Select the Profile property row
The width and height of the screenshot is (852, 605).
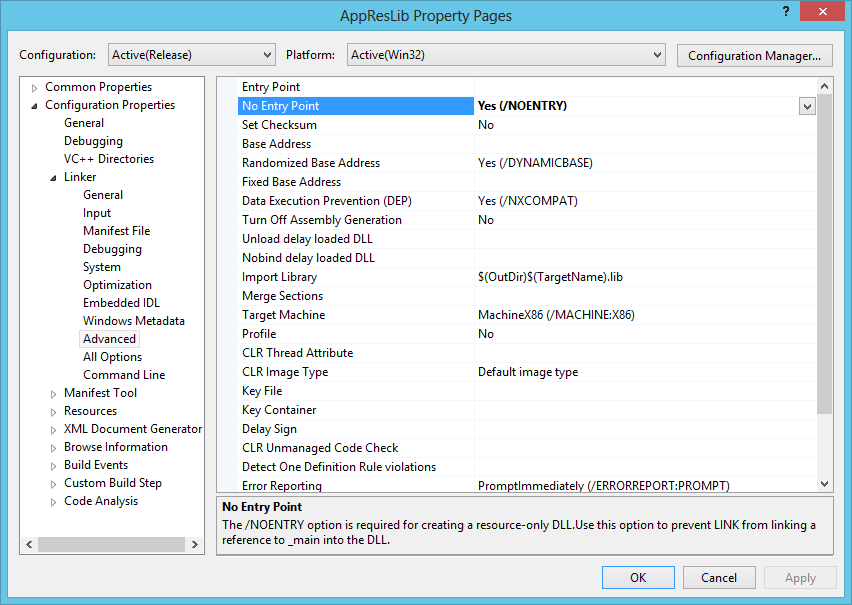(x=527, y=334)
